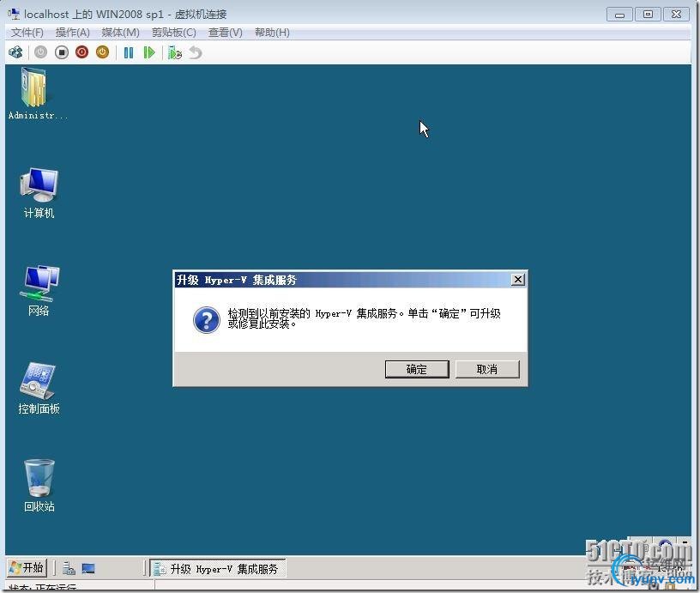This screenshot has width=700, height=593.
Task: Click 取消 in the Hyper-V dialog
Action: (487, 369)
